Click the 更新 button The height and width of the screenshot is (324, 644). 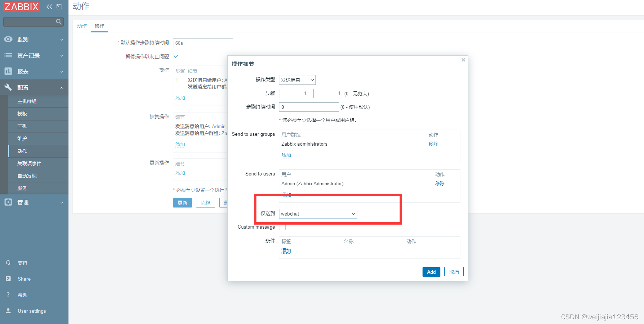[x=182, y=203]
